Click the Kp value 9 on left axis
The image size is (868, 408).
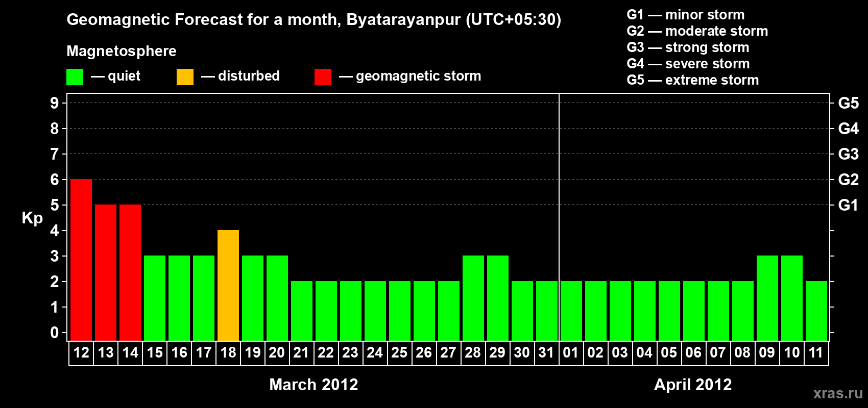(55, 103)
